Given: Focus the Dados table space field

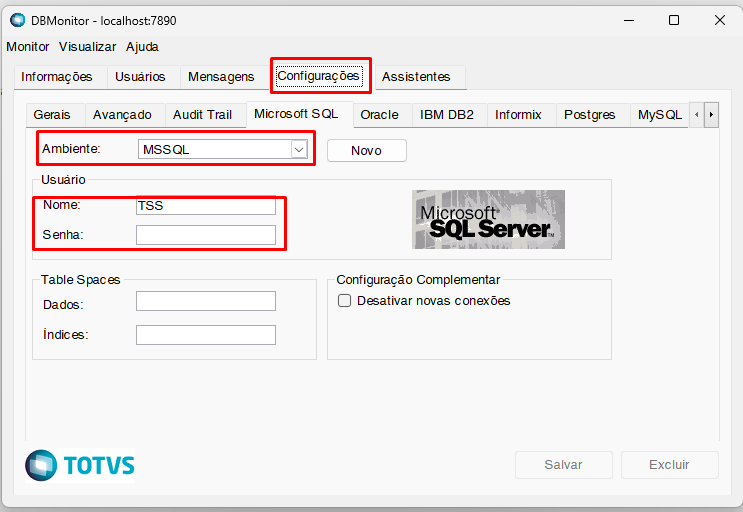Looking at the screenshot, I should coord(206,301).
